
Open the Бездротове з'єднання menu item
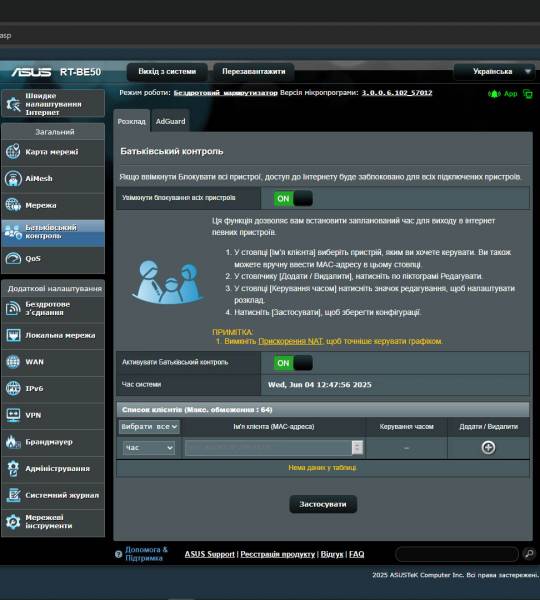click(x=53, y=308)
